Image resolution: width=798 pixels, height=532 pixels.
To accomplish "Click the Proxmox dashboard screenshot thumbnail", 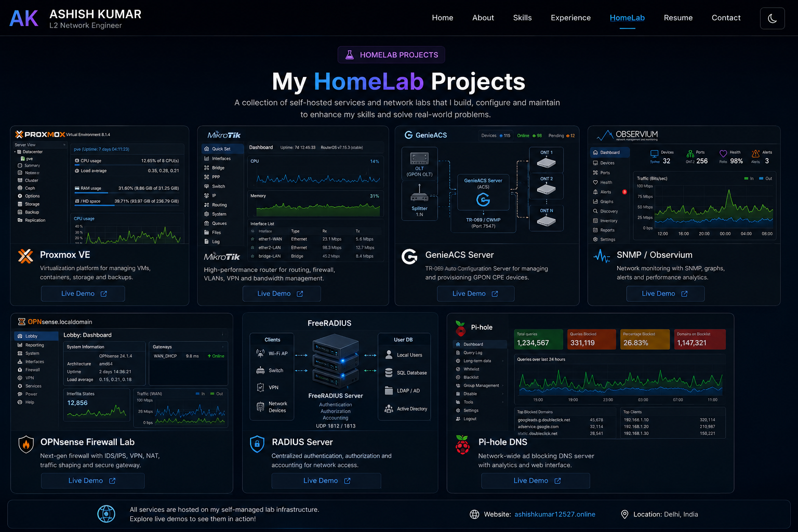I will [x=100, y=186].
